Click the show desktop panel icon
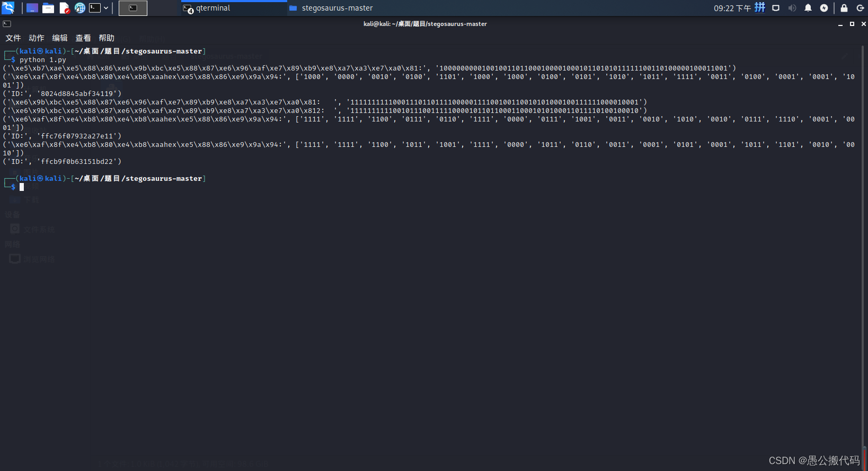The width and height of the screenshot is (868, 471). [x=32, y=8]
